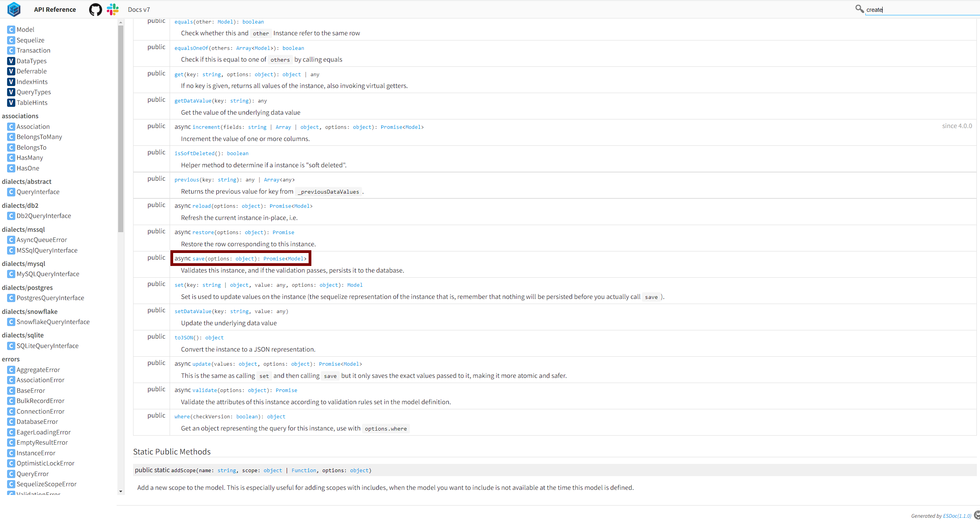Click the class icon beside HasMany
The height and width of the screenshot is (526, 980).
[x=11, y=158]
